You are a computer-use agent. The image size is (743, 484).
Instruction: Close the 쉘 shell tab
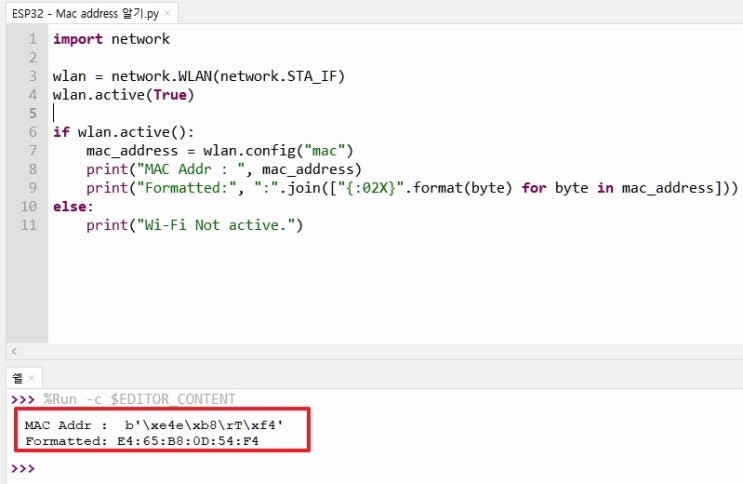[x=32, y=378]
